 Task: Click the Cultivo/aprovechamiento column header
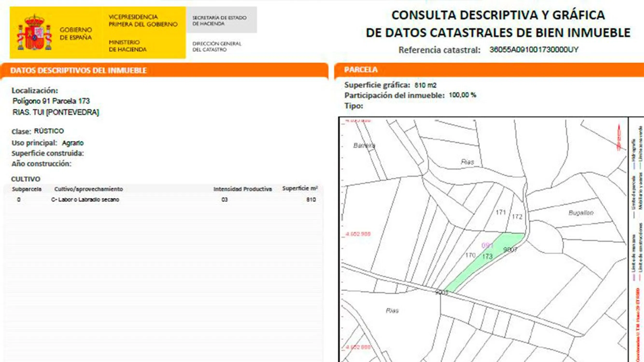tap(89, 189)
